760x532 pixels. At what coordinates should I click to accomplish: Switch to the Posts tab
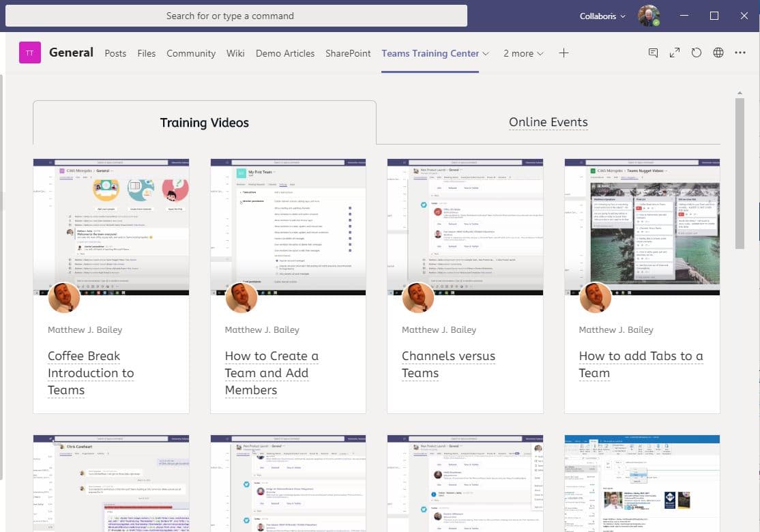(x=115, y=53)
